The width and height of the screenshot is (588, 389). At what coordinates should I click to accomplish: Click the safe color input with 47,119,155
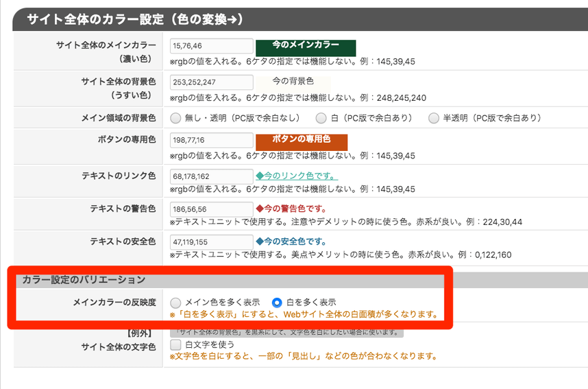tap(212, 242)
